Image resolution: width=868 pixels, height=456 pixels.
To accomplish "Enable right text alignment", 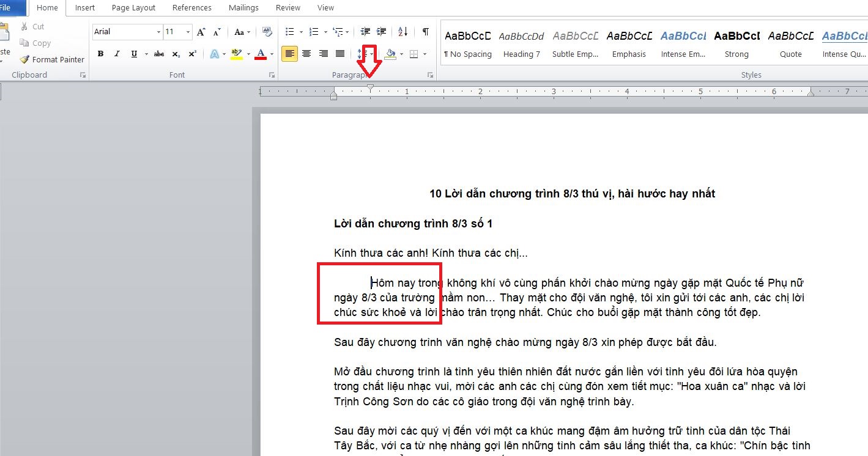I will (323, 54).
